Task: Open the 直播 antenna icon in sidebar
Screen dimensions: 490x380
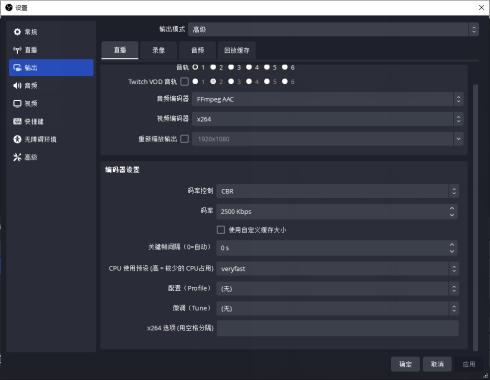Action: [x=17, y=50]
